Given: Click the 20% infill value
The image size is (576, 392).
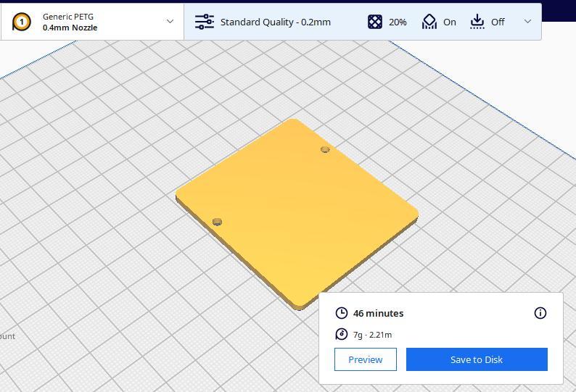Looking at the screenshot, I should 398,22.
